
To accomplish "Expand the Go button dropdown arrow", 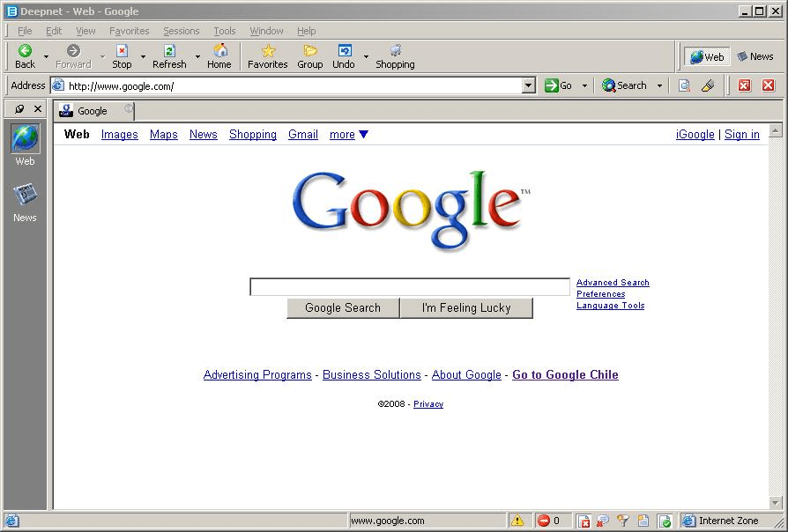I will [x=584, y=86].
